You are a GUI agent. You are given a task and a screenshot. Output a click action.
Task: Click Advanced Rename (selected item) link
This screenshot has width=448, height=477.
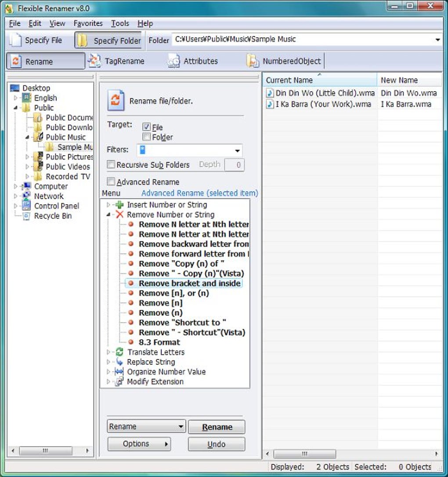tap(199, 193)
